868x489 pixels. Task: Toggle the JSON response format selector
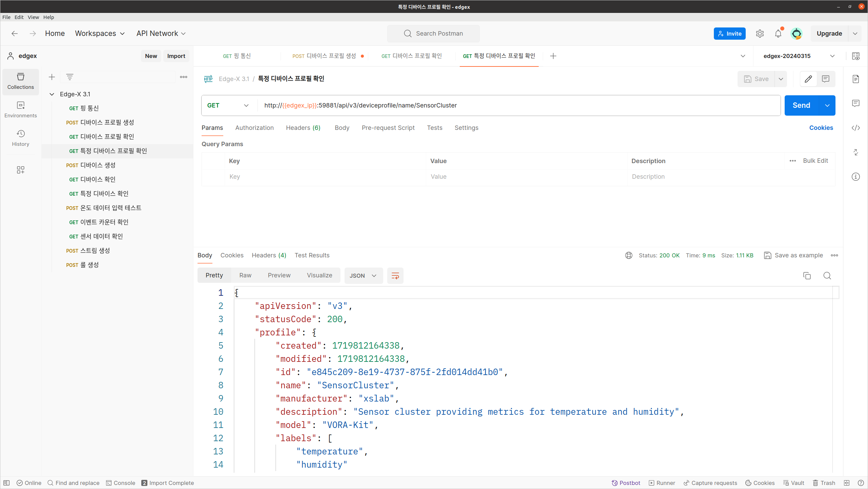[x=363, y=275]
